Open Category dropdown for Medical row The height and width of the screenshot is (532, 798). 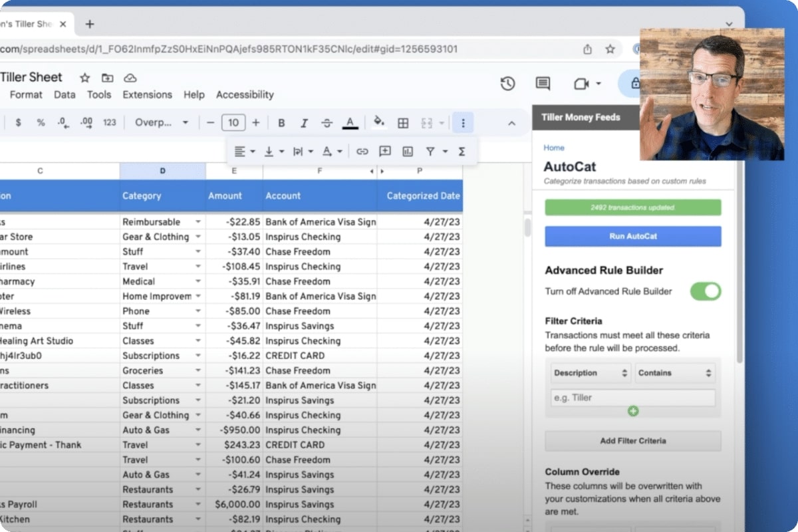point(198,281)
